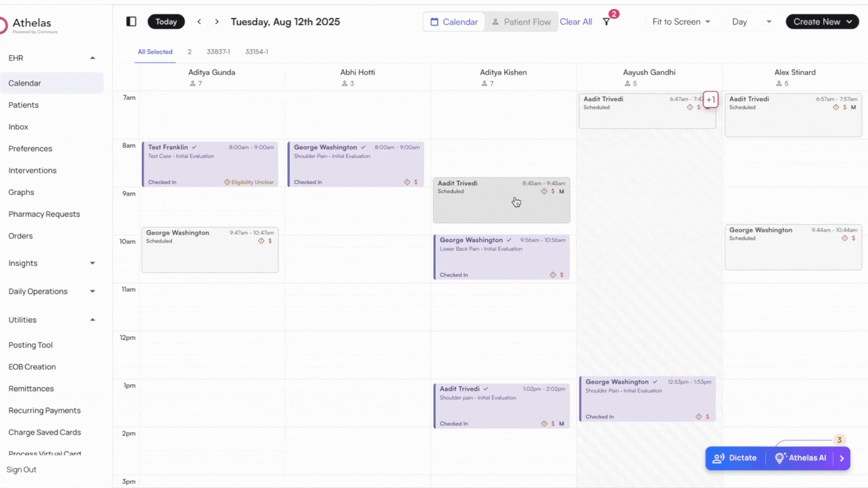The width and height of the screenshot is (868, 488).
Task: Click the Clear All link
Action: click(576, 22)
